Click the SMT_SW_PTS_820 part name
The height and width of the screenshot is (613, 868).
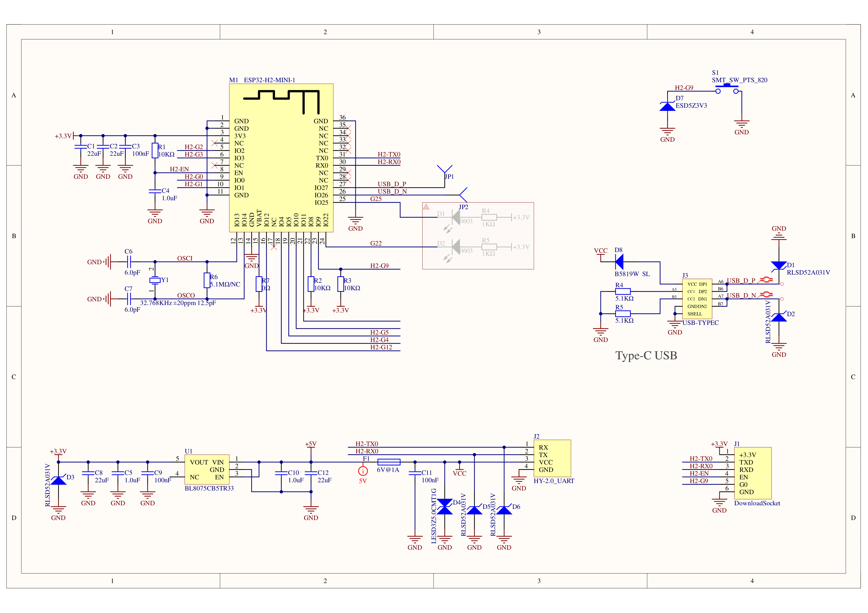click(x=739, y=80)
